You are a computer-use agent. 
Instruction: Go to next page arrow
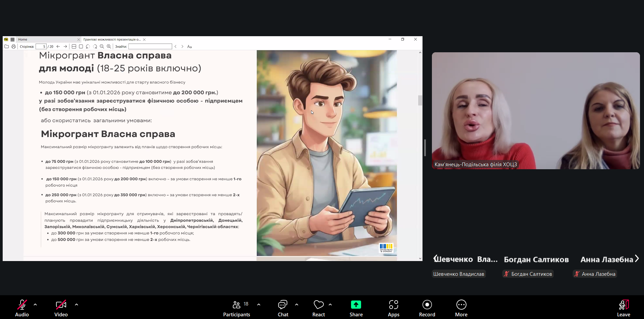point(65,47)
